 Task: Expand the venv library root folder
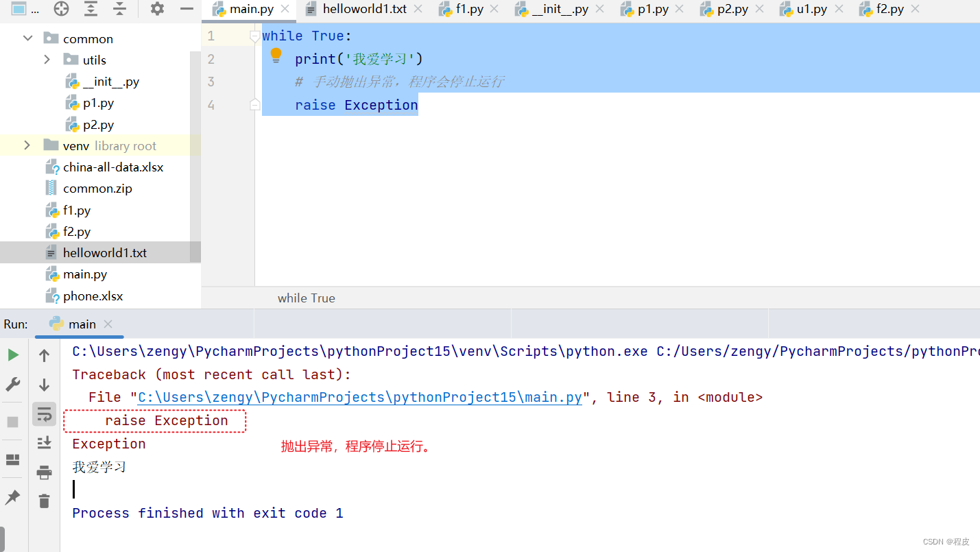27,145
